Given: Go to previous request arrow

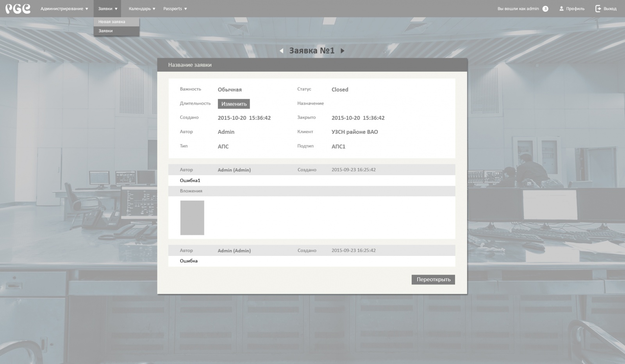Looking at the screenshot, I should (x=281, y=51).
